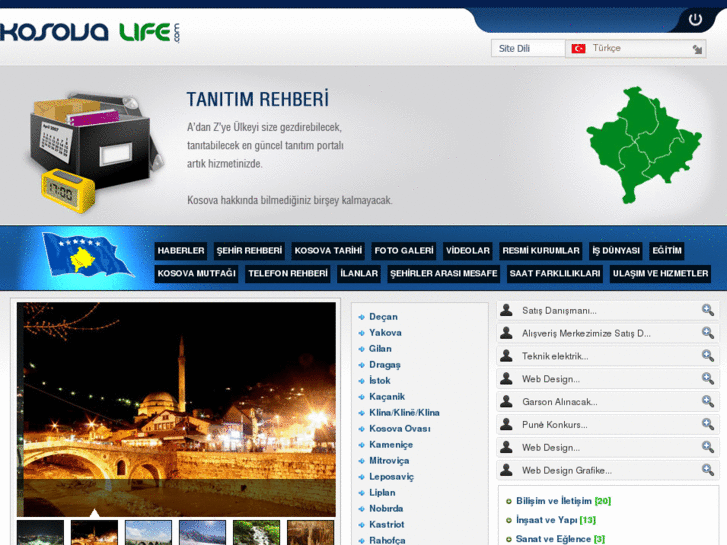Select the Mitroviça city link

(389, 461)
